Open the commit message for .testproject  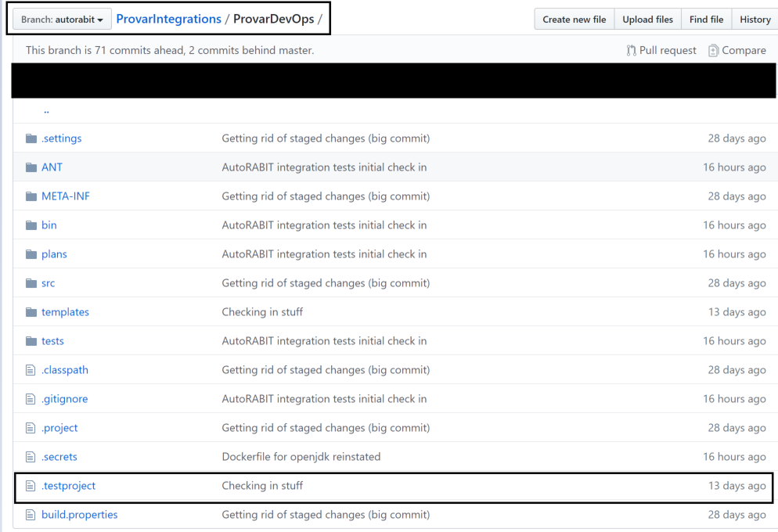(x=262, y=486)
